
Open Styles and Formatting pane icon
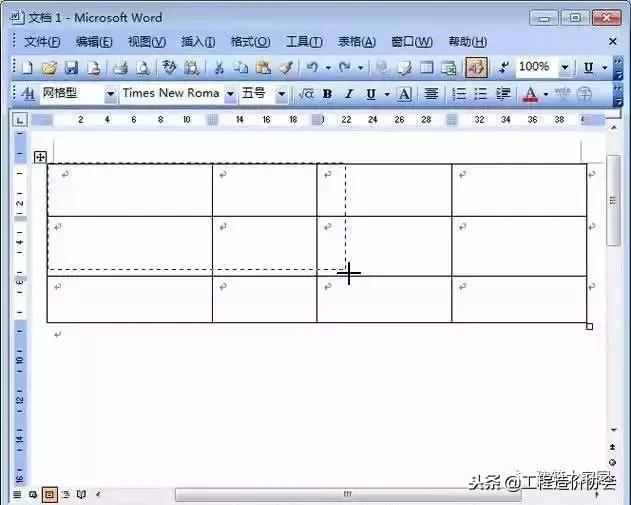coord(27,94)
